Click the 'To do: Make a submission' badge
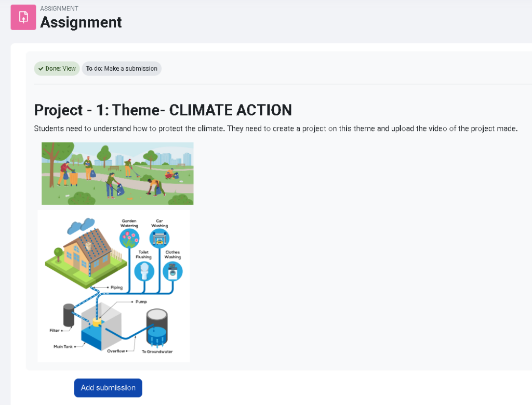The height and width of the screenshot is (405, 532). coord(122,68)
